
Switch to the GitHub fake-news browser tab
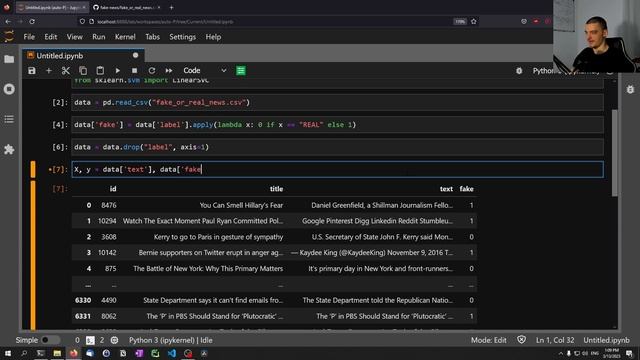click(126, 7)
